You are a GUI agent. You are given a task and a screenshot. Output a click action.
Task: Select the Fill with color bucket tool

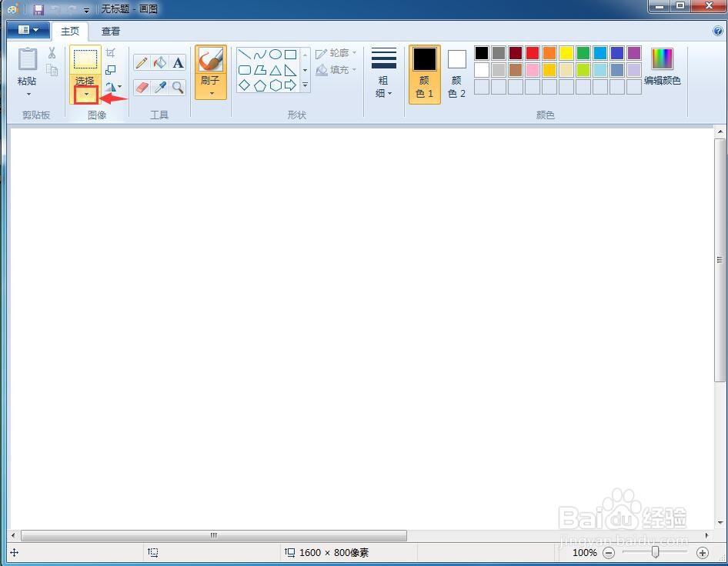pos(160,62)
